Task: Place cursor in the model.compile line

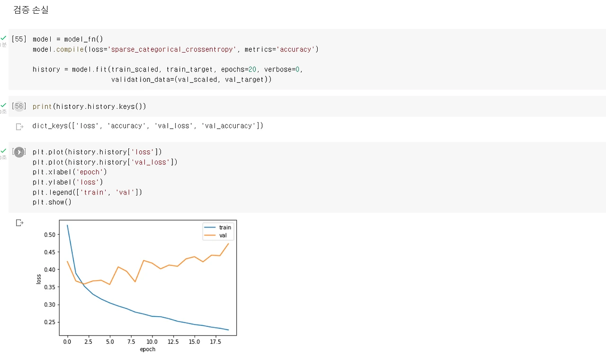Action: (x=175, y=49)
